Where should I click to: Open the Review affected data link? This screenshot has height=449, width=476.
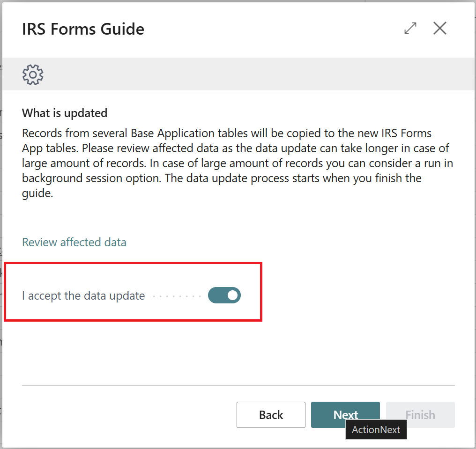point(74,242)
